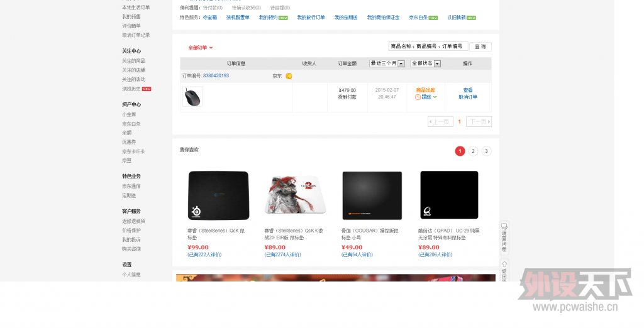Click 赛睿 SteelSeries QcK 鼠标垫 title
This screenshot has width=644, height=328.
pyautogui.click(x=216, y=234)
